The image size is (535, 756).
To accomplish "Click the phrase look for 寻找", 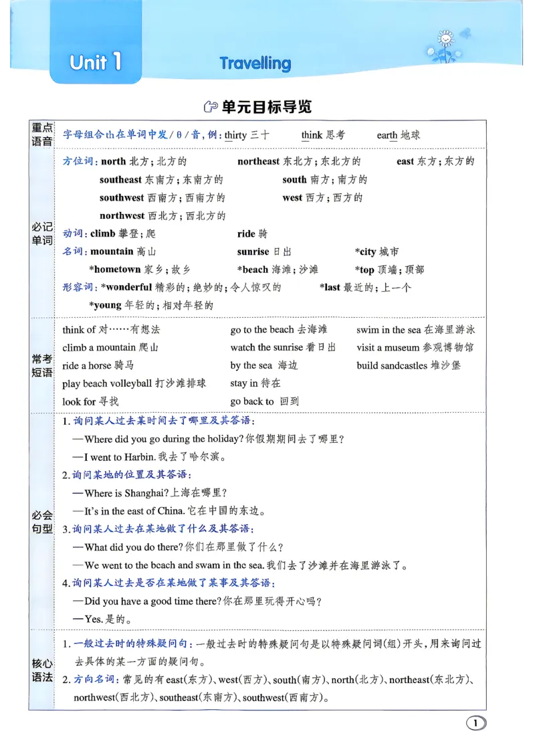I will pyautogui.click(x=90, y=401).
